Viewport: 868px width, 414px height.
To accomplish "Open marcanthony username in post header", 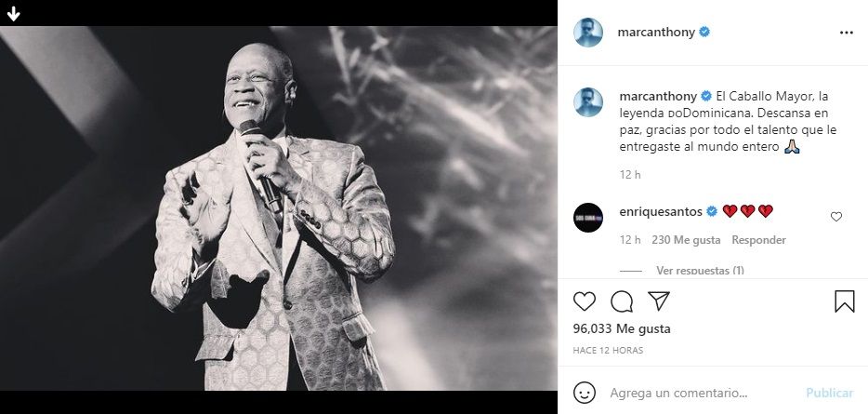I will pyautogui.click(x=657, y=32).
